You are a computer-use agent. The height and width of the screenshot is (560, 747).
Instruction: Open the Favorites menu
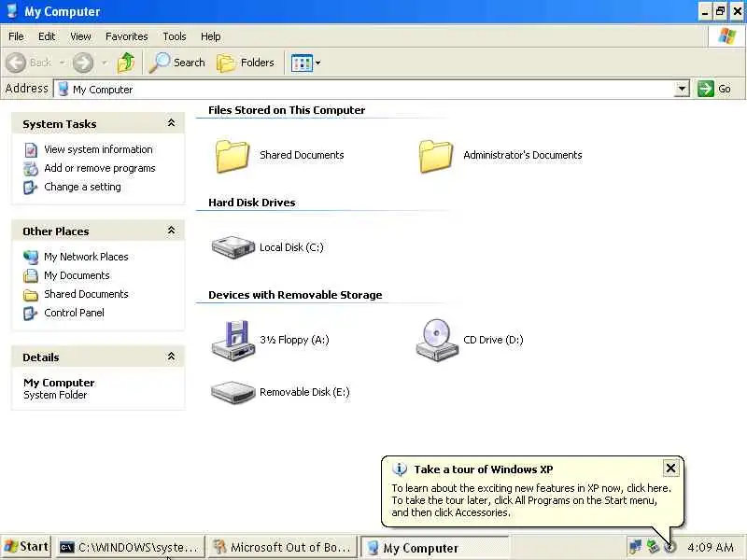tap(127, 36)
